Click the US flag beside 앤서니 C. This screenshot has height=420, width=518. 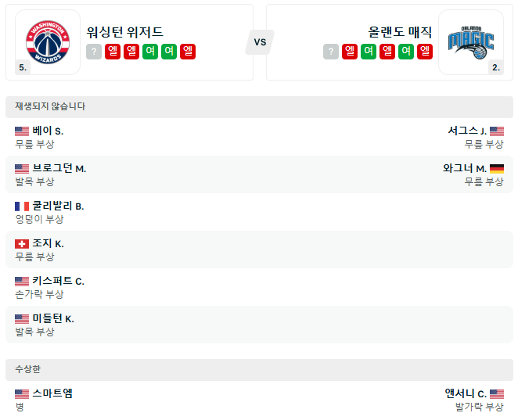[x=497, y=394]
